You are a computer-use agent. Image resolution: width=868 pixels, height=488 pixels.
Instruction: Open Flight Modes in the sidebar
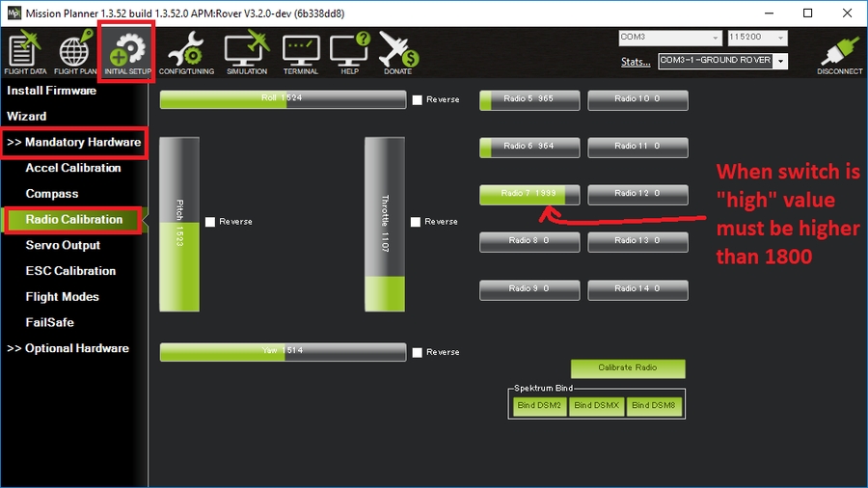62,297
